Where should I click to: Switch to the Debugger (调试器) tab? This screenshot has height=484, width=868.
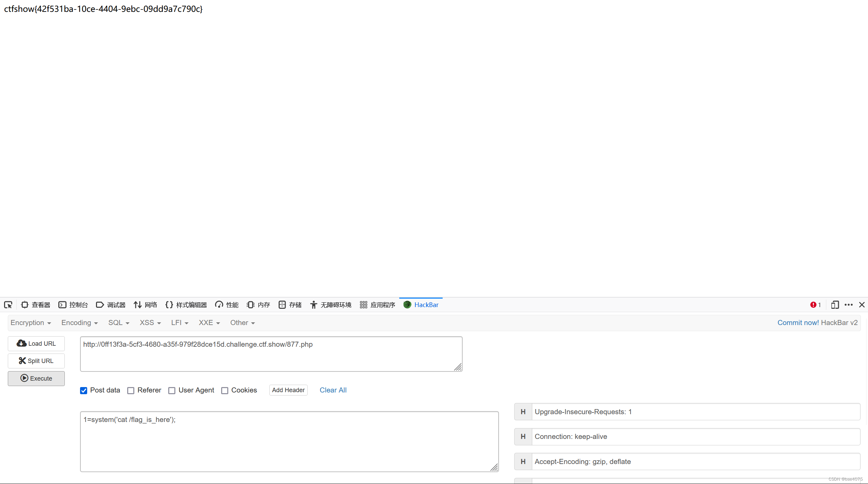click(x=111, y=305)
